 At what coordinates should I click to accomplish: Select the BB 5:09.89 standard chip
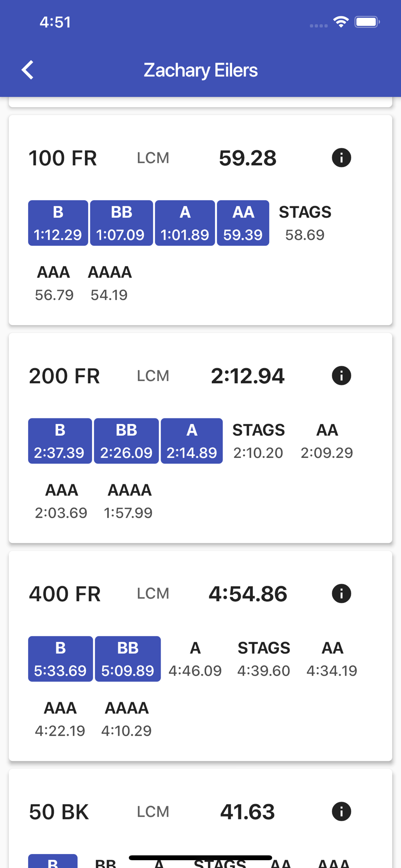pyautogui.click(x=128, y=659)
